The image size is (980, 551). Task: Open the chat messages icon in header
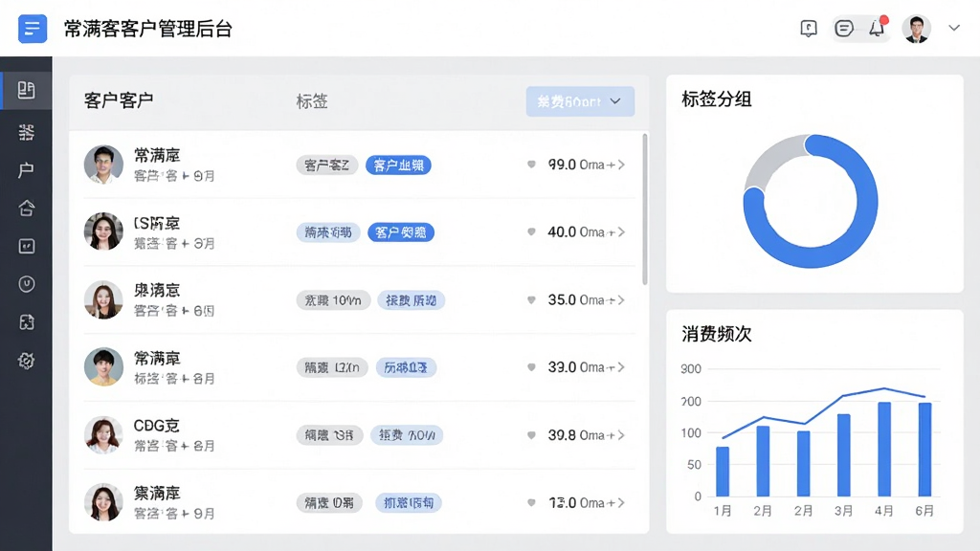point(844,29)
